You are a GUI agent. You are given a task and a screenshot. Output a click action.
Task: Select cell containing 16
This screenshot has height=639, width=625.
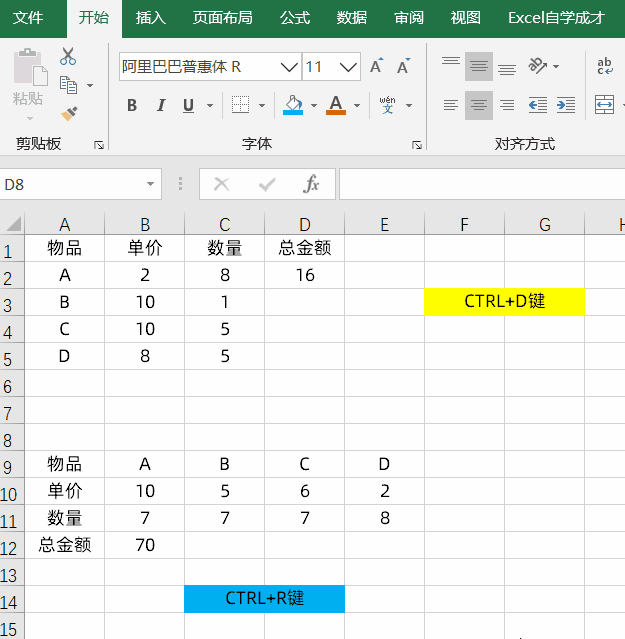305,275
